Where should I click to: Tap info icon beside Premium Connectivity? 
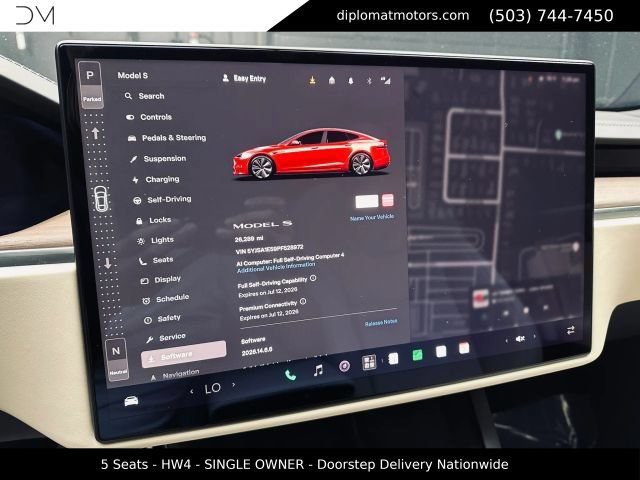click(303, 302)
